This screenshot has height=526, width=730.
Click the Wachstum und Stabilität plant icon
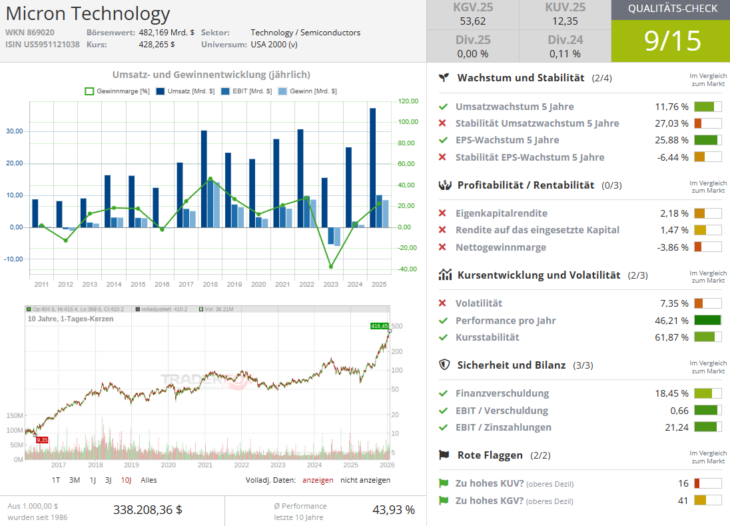[444, 78]
